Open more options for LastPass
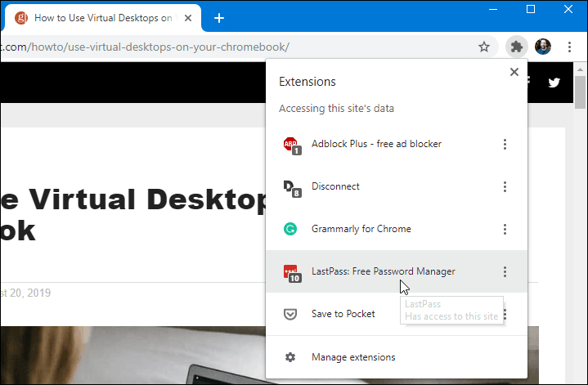The width and height of the screenshot is (588, 385). (x=505, y=271)
